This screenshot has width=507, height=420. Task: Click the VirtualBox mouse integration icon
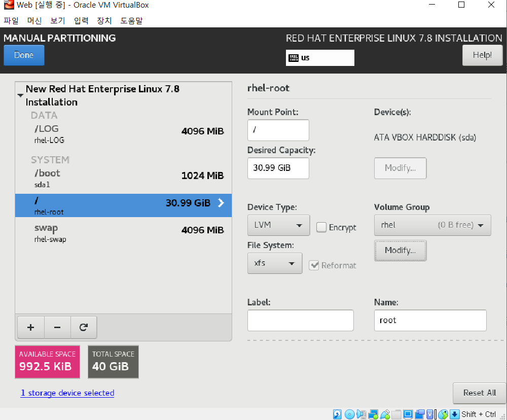[x=443, y=414]
